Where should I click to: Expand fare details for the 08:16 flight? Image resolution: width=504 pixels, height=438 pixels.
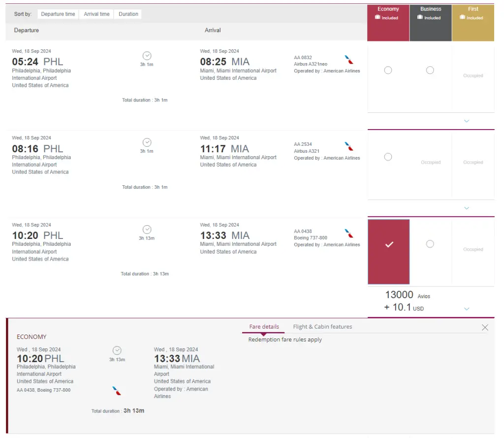pos(467,208)
